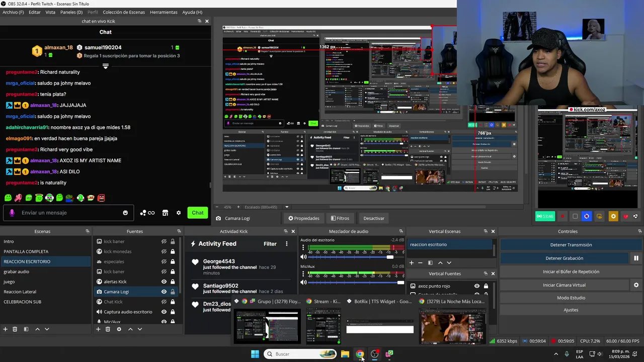This screenshot has height=362, width=644.
Task: Hide the Camara Logi source
Action: pyautogui.click(x=164, y=292)
